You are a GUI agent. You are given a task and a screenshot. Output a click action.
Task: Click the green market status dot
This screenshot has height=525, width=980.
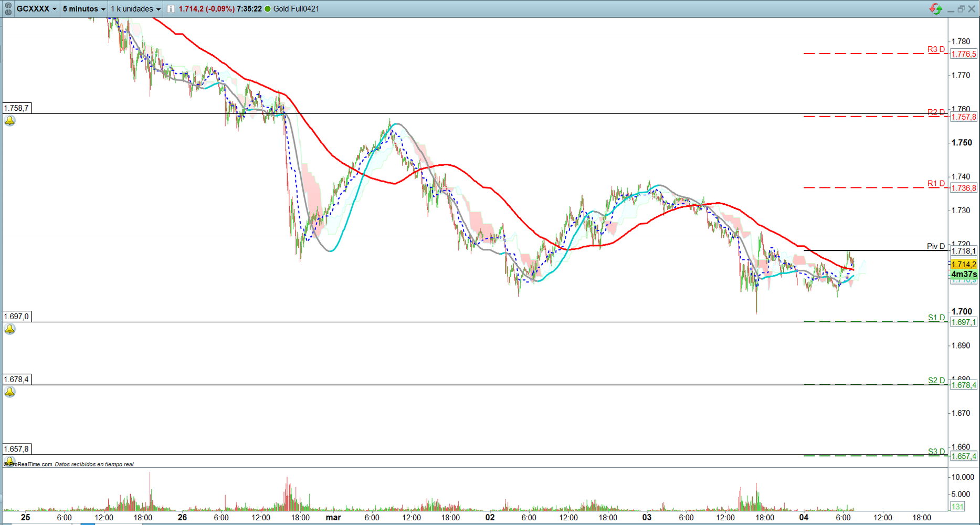pyautogui.click(x=268, y=9)
